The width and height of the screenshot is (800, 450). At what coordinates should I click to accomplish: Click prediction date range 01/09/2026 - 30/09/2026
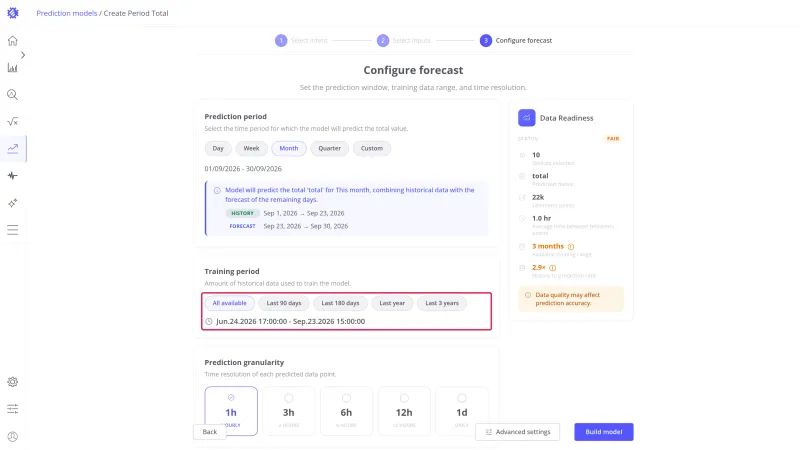pyautogui.click(x=243, y=169)
